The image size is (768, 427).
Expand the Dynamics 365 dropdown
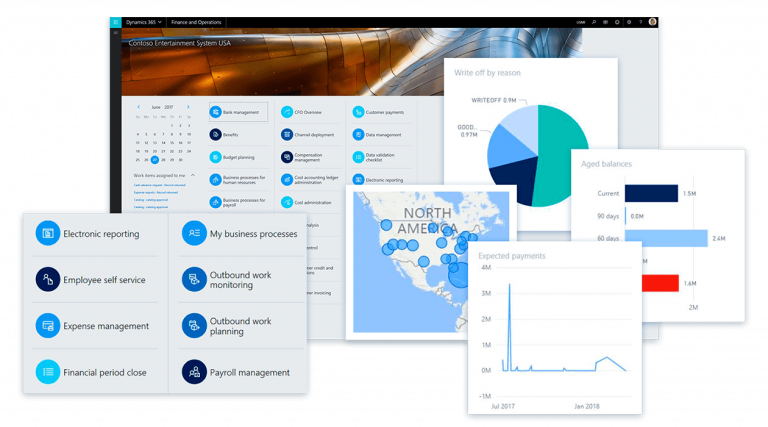[x=144, y=22]
